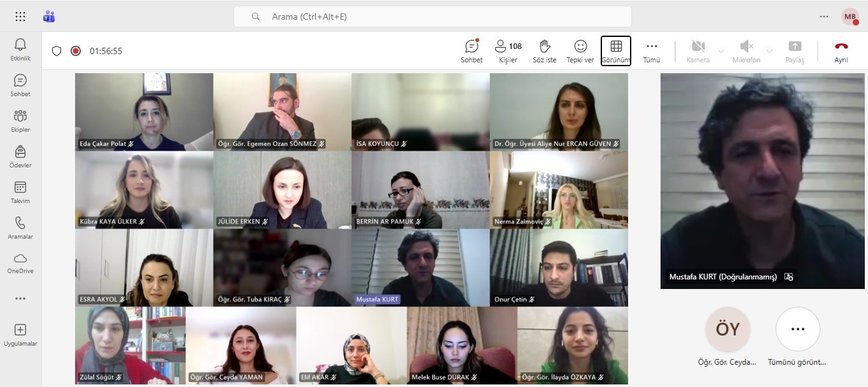
Task: Open the Tümü more actions menu
Action: click(652, 51)
